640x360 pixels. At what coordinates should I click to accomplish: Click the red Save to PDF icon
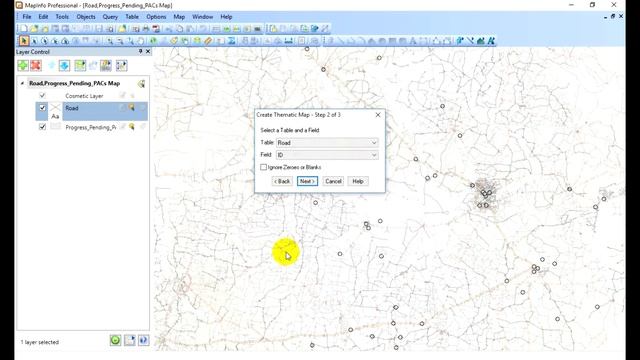pyautogui.click(x=156, y=29)
